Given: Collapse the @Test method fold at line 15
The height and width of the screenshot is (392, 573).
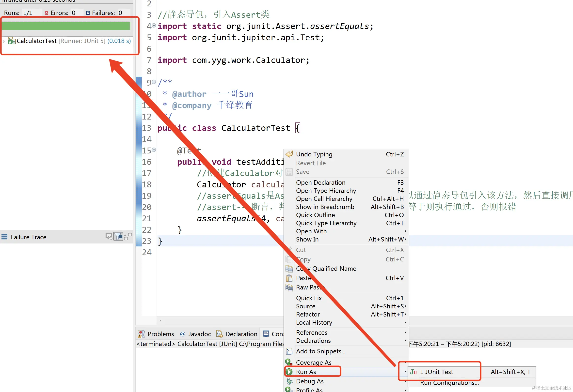Looking at the screenshot, I should point(154,150).
